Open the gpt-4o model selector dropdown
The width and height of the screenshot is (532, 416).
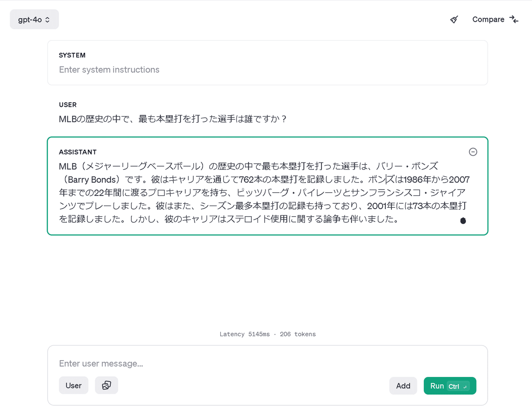[34, 19]
